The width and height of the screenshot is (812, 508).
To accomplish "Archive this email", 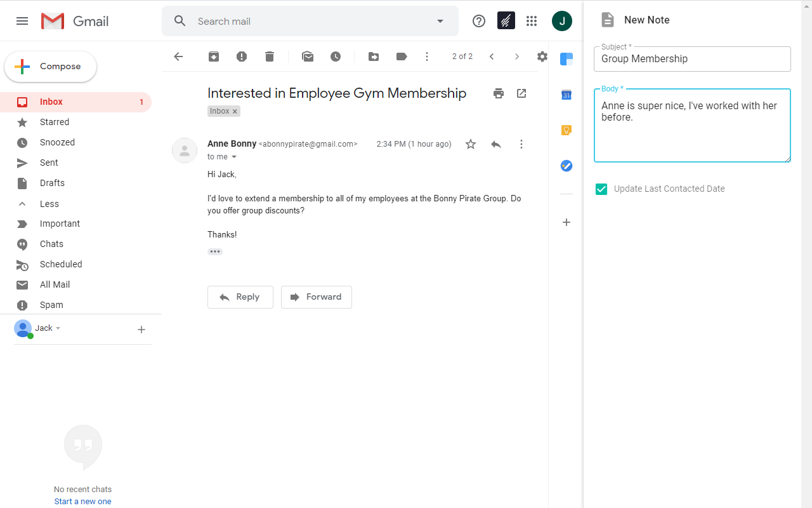I will pos(214,57).
